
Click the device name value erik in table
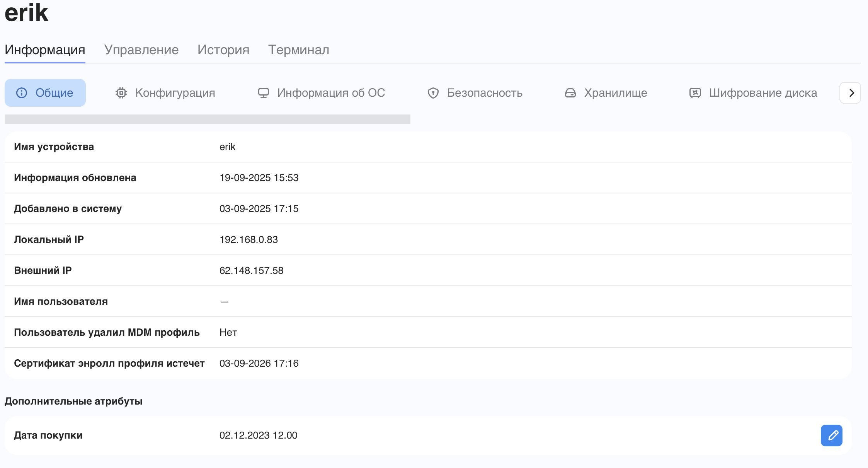(227, 147)
